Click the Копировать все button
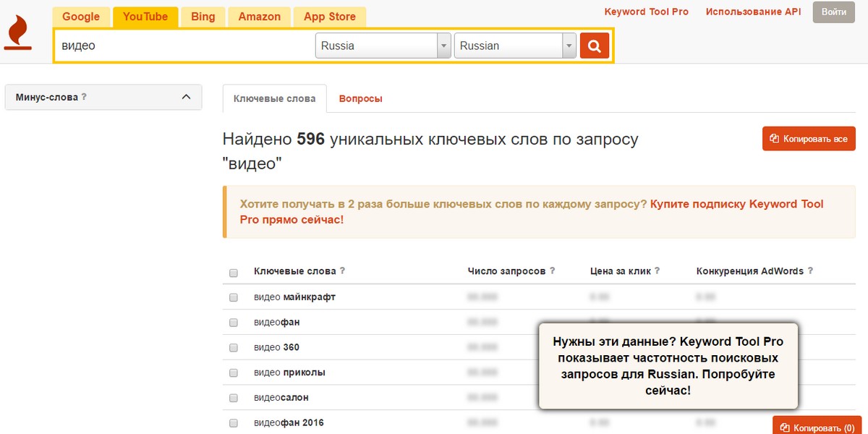868x434 pixels. pyautogui.click(x=809, y=139)
